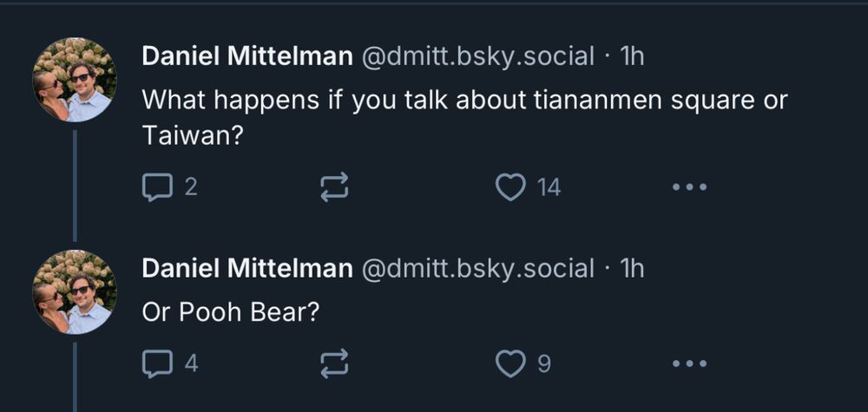Click the author name above "Or Pooh Bear?"

point(247,268)
